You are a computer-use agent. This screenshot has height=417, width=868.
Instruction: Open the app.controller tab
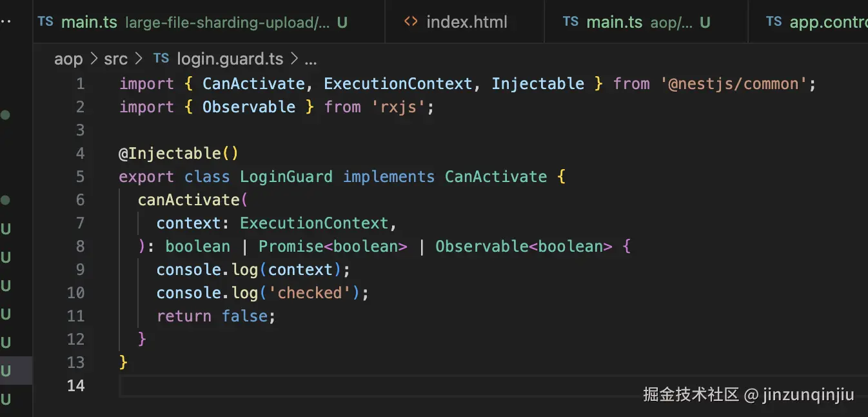coord(809,22)
